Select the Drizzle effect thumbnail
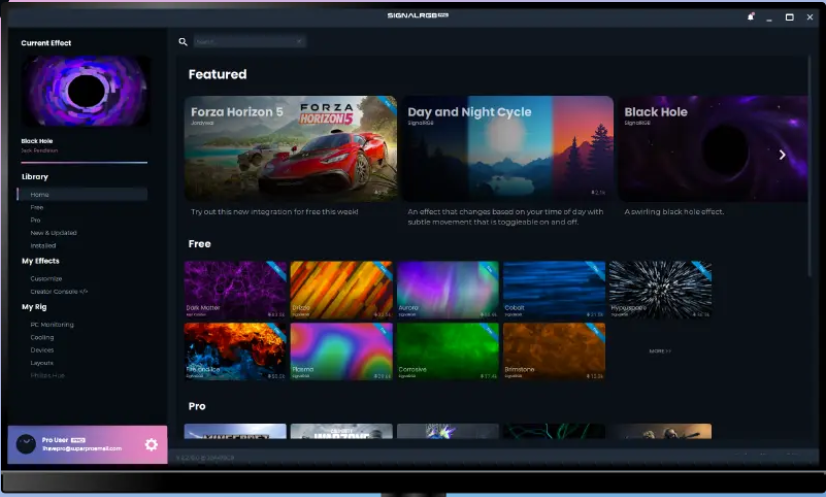The image size is (826, 497). coord(341,290)
